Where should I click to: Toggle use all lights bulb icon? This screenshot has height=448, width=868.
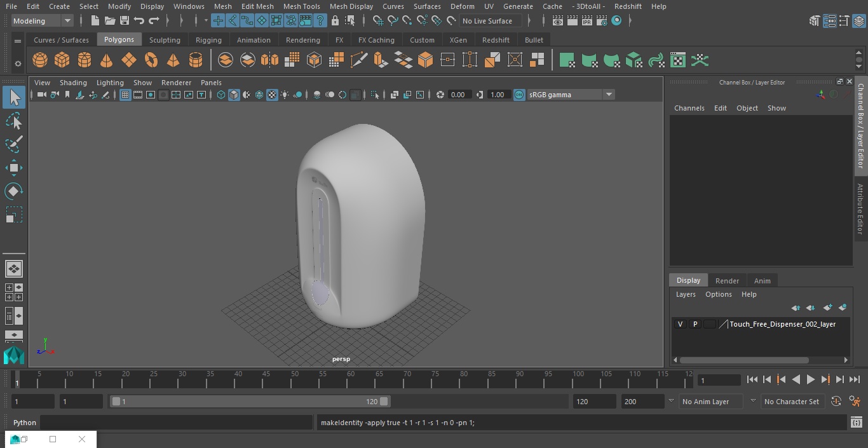[x=285, y=95]
